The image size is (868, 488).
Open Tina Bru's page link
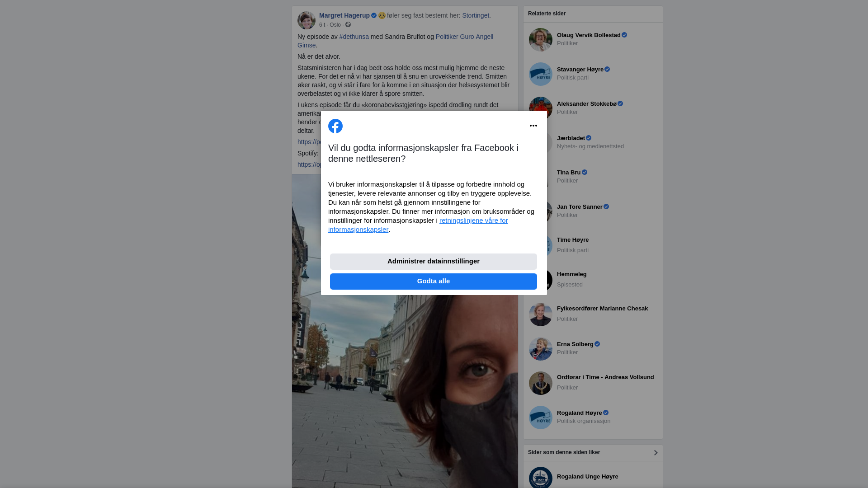click(569, 173)
